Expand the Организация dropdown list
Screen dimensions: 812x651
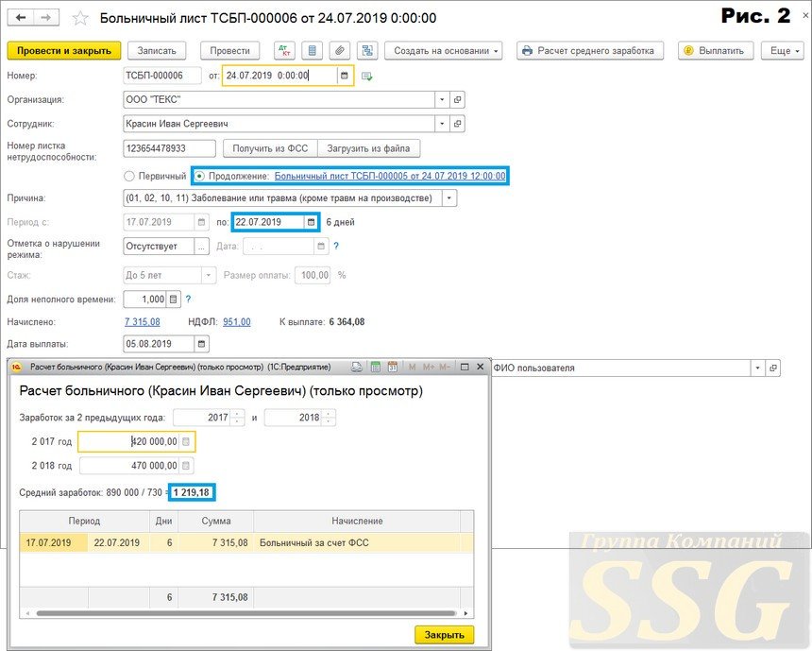[442, 99]
